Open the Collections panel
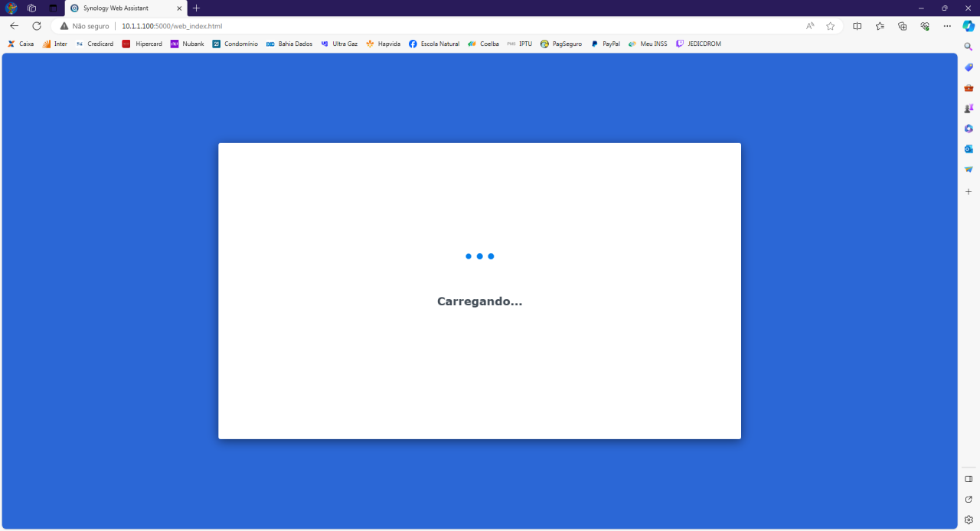Screen dimensions: 980x531 click(x=902, y=26)
